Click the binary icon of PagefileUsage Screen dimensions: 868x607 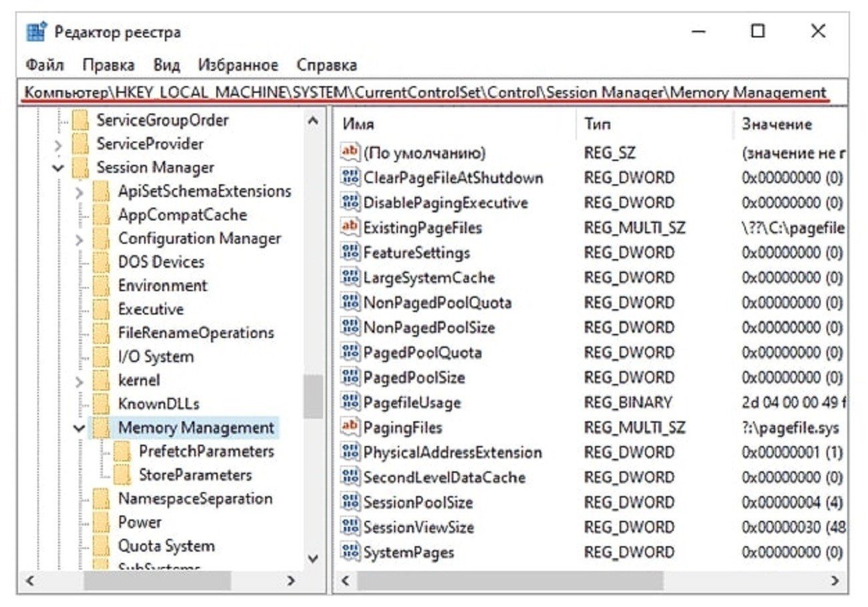(350, 403)
